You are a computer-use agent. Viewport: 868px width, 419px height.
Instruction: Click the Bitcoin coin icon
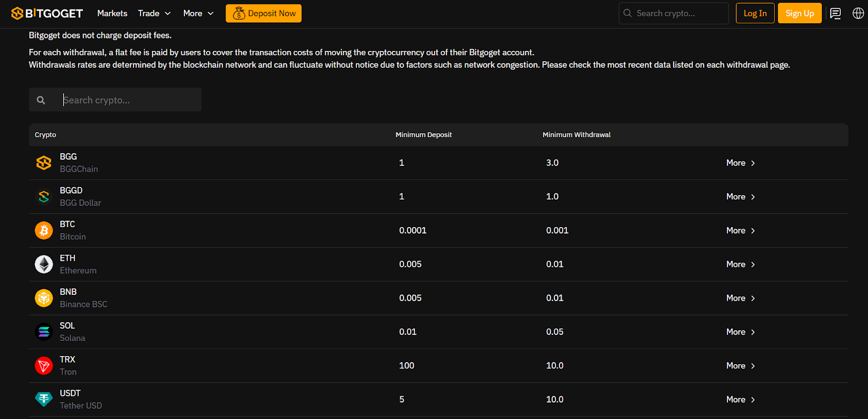44,230
